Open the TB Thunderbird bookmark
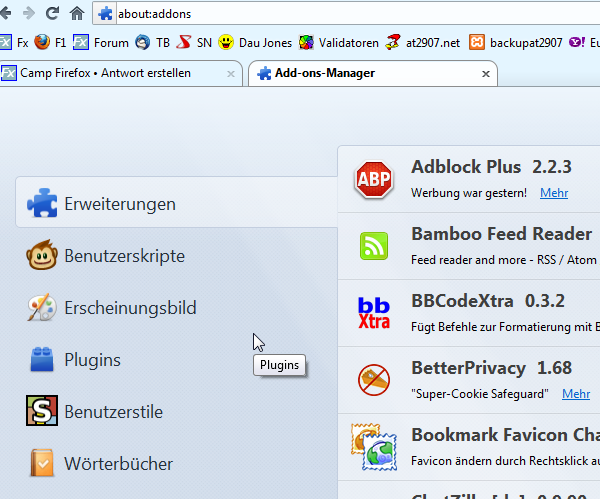This screenshot has height=499, width=600. pos(152,42)
